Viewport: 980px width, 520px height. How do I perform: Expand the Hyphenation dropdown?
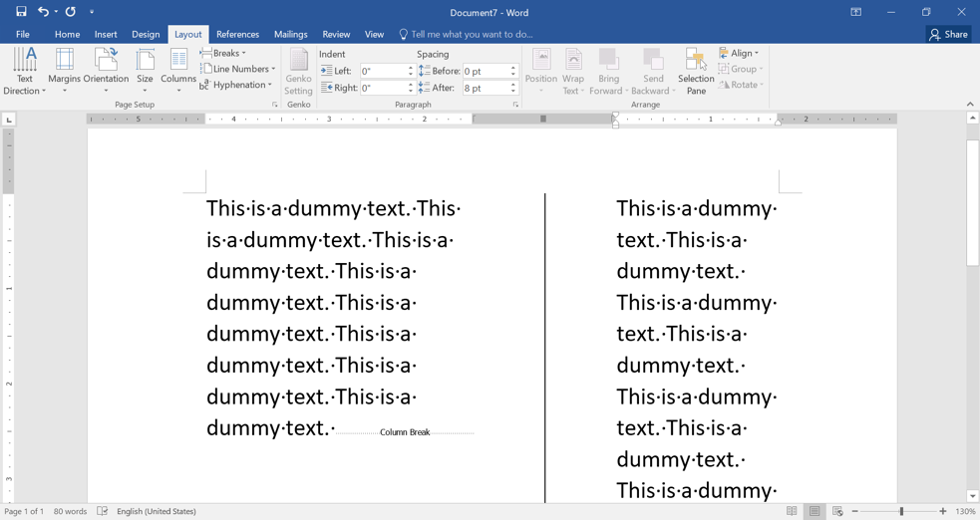coord(237,85)
